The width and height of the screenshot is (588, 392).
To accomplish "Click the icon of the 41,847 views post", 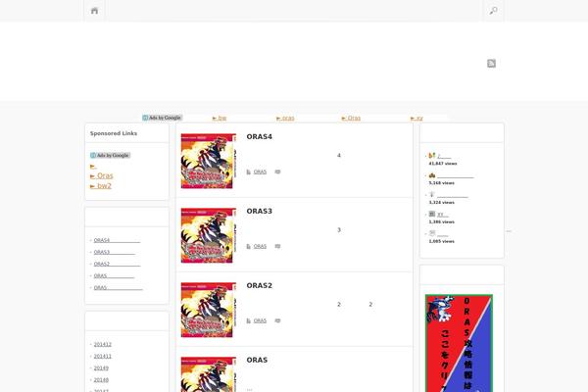I will coord(432,155).
